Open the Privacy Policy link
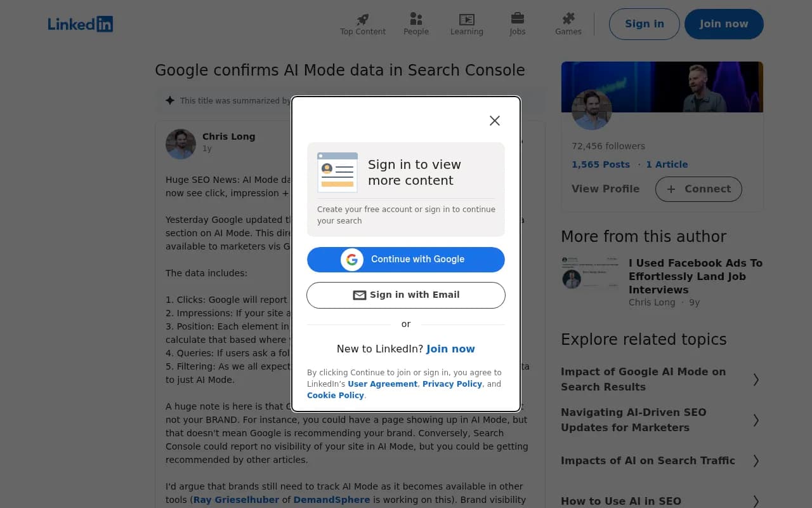 coord(452,384)
